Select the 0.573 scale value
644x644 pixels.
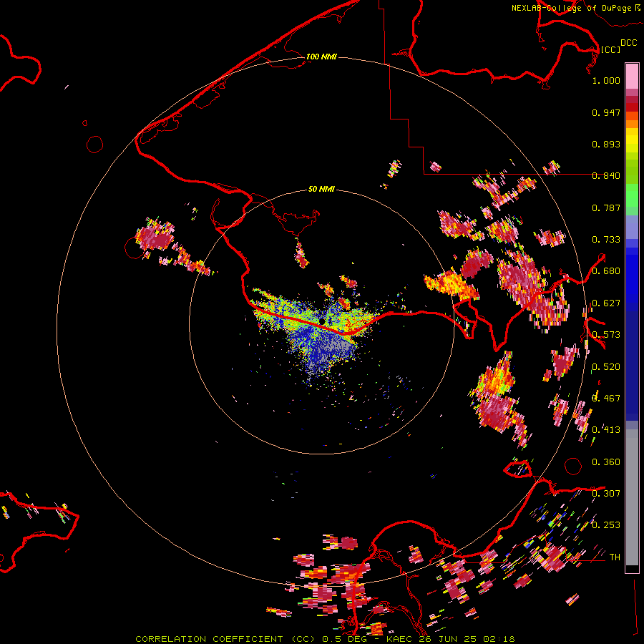[606, 335]
